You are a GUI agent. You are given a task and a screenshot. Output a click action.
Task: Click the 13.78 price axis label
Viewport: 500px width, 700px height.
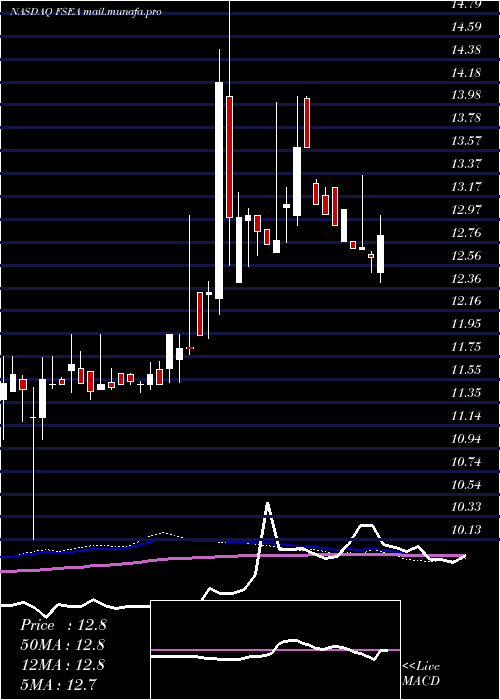pyautogui.click(x=467, y=118)
